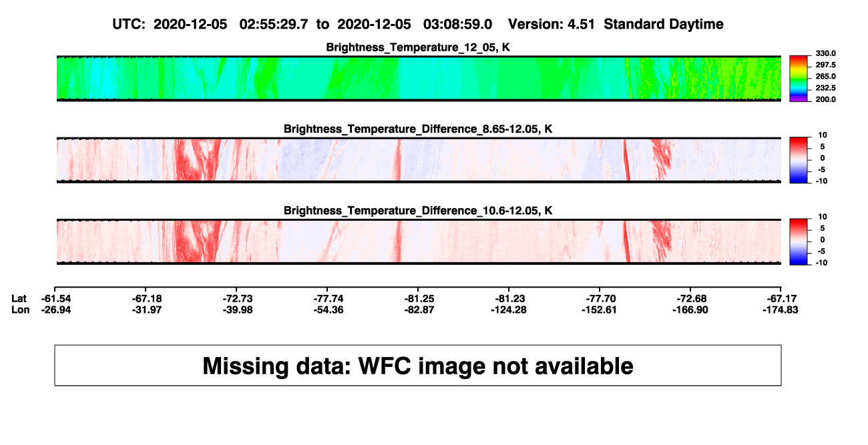Click the latitude value -81.25
The image size is (868, 445).
click(x=420, y=298)
